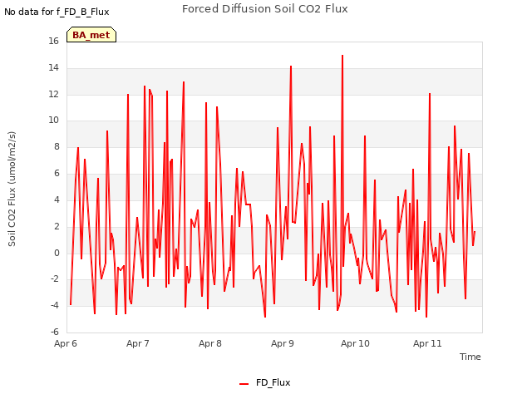The width and height of the screenshot is (532, 399).
Task: Click the 'Soil CO2 Flux (umol/m2/s)' axis label
Action: [x=12, y=189]
